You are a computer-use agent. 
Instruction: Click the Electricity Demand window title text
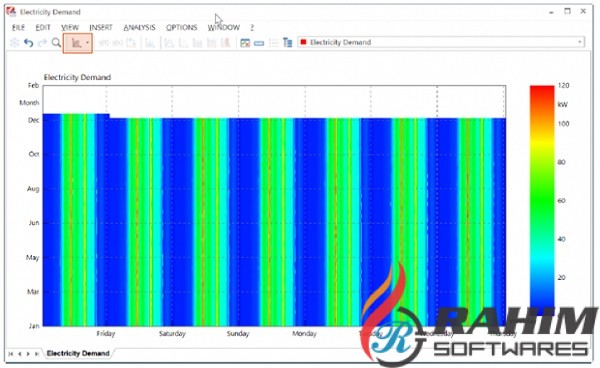tap(50, 12)
